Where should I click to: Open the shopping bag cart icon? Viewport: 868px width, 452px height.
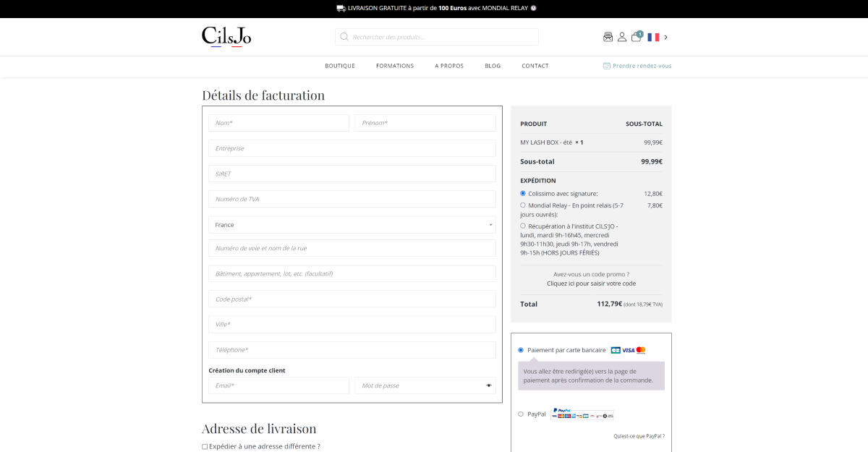637,36
